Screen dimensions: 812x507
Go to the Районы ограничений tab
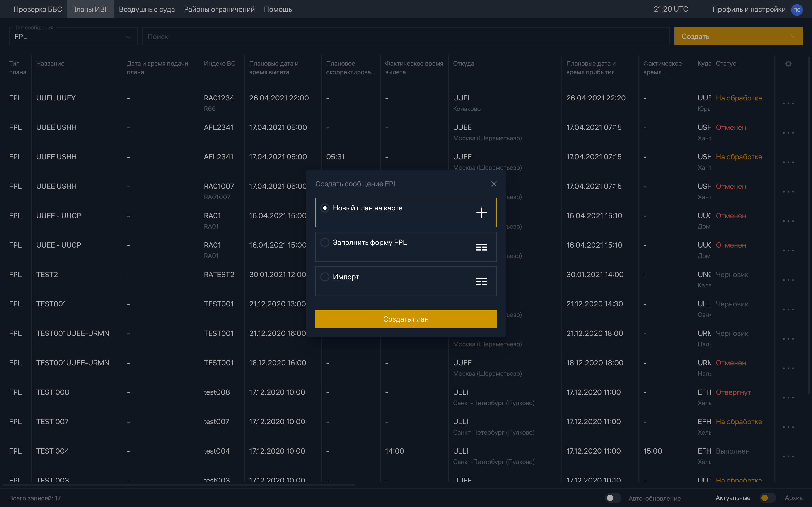(x=219, y=9)
